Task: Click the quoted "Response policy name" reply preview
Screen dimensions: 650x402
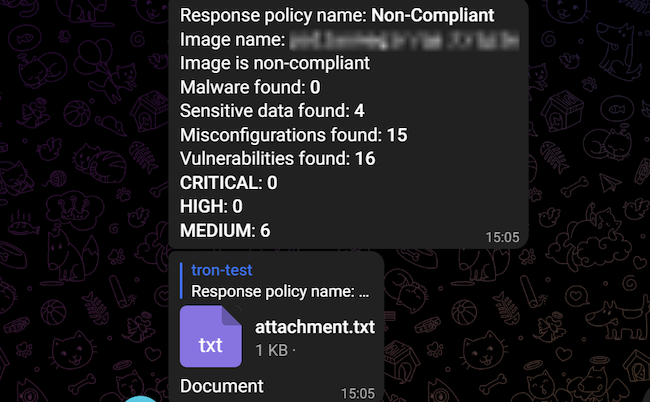Action: (280, 292)
